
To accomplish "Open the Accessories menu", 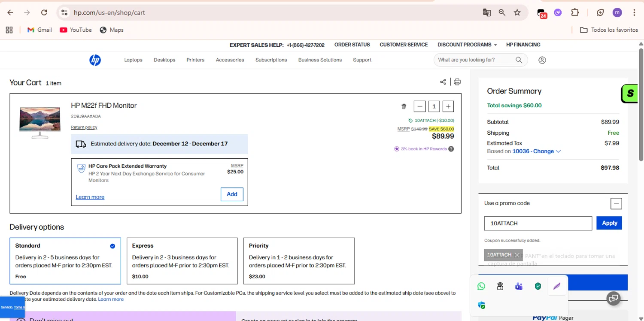I will [230, 60].
